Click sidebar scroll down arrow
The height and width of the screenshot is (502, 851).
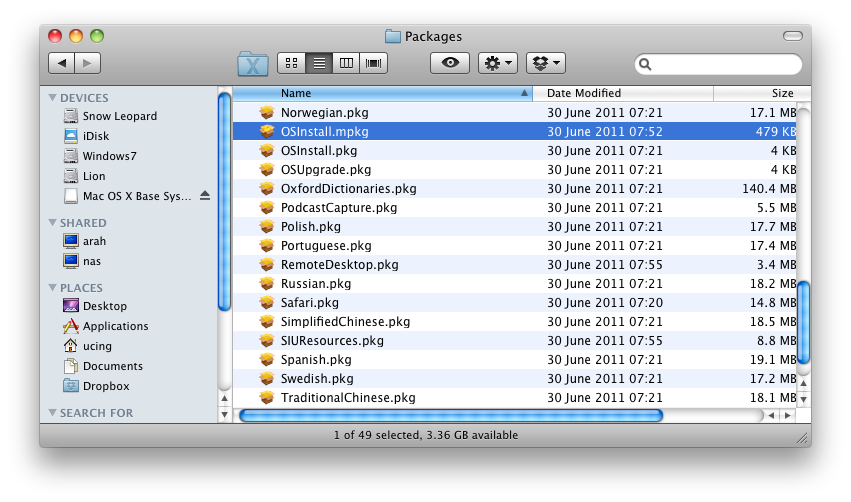[224, 415]
